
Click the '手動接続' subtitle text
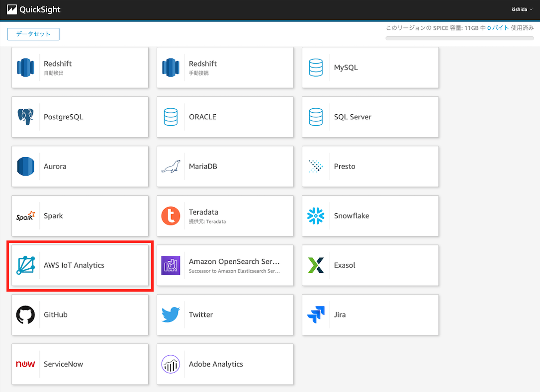point(199,73)
